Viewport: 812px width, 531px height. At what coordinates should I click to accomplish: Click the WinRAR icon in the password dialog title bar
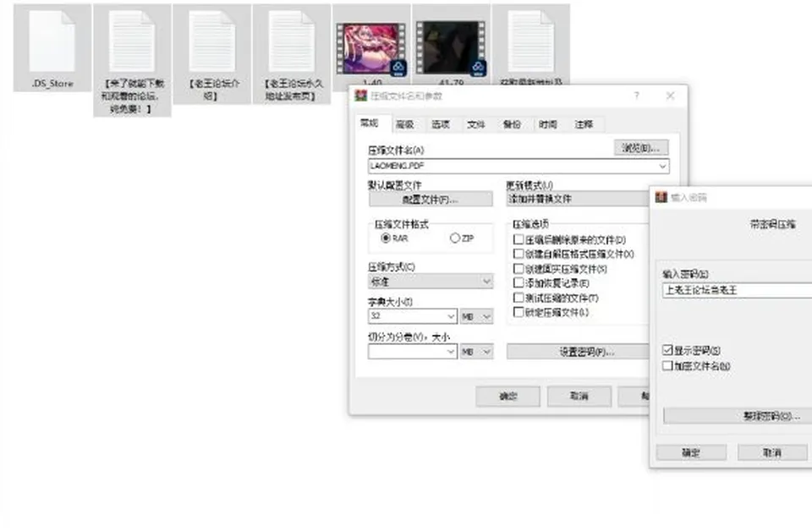pos(661,197)
